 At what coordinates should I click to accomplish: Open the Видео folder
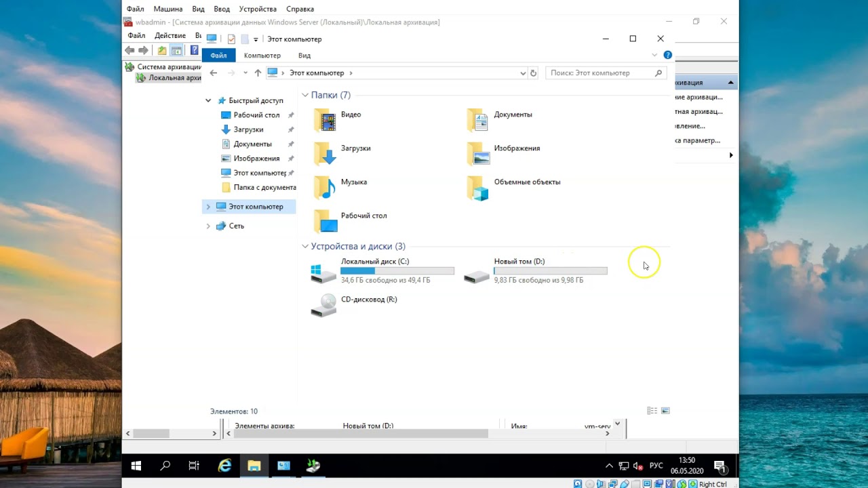[x=338, y=119]
